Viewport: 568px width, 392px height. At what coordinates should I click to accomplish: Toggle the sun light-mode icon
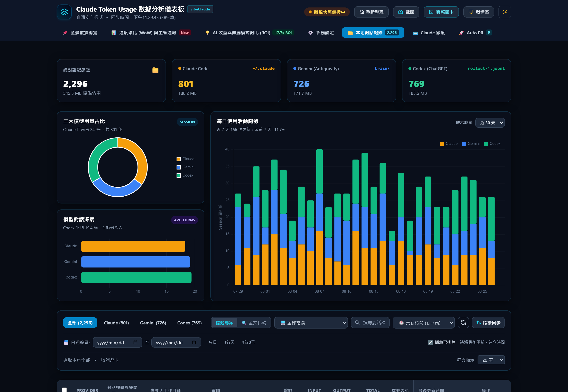pyautogui.click(x=505, y=12)
